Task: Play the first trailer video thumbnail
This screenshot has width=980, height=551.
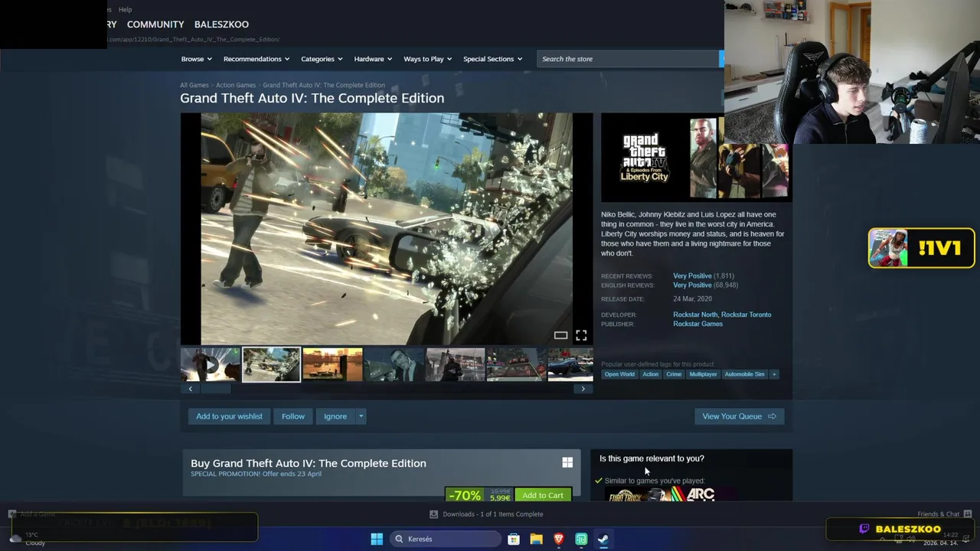Action: [211, 364]
